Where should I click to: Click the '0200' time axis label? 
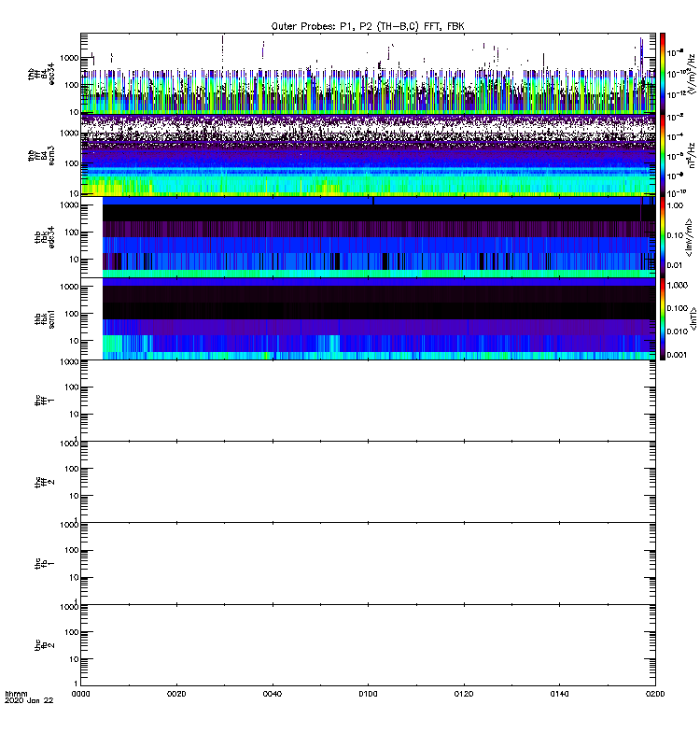(655, 694)
